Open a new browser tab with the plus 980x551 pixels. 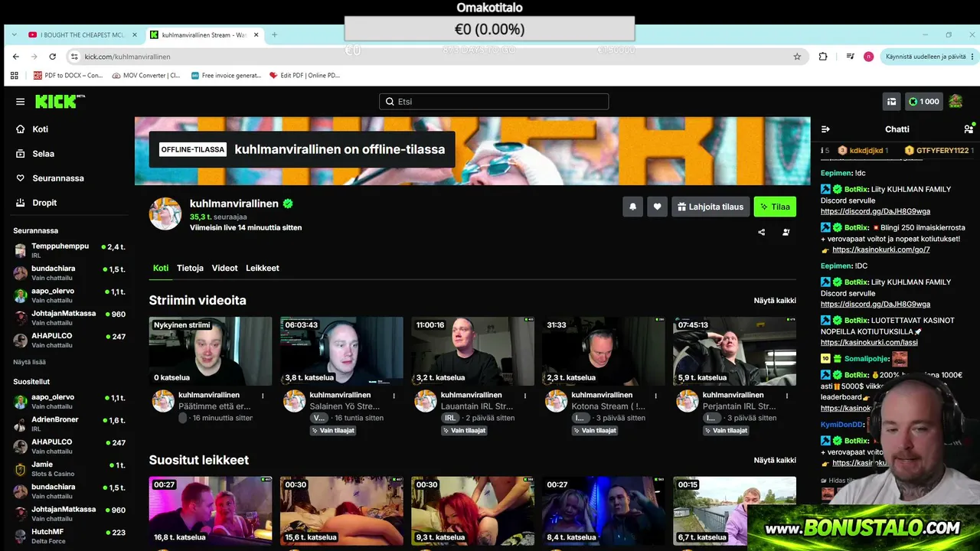274,34
